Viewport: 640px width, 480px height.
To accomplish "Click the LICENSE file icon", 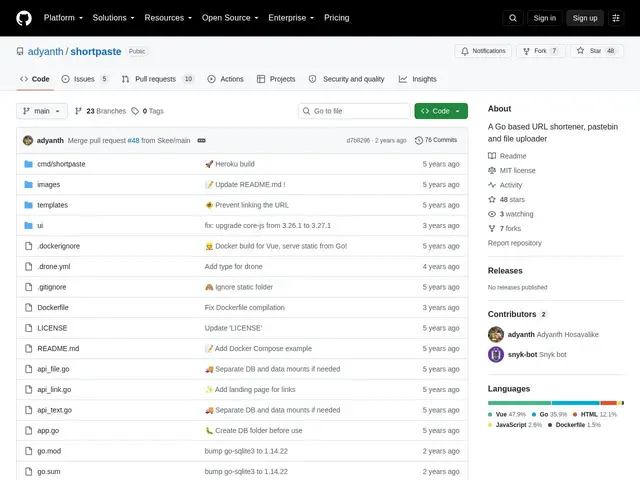I will (x=29, y=328).
